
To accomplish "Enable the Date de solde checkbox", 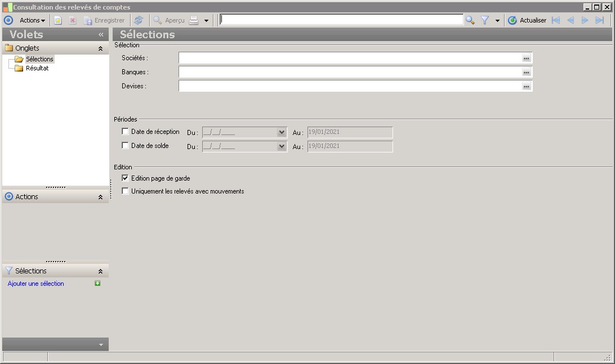I will 125,145.
